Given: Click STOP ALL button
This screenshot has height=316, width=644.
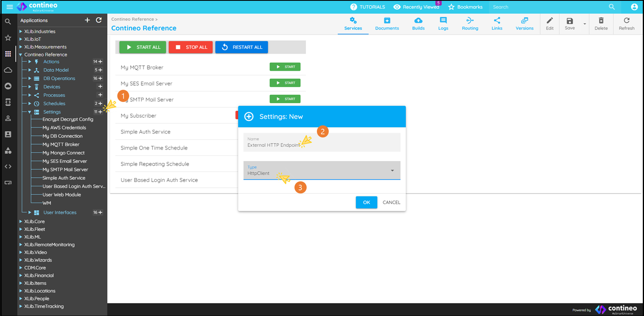Looking at the screenshot, I should pos(191,47).
